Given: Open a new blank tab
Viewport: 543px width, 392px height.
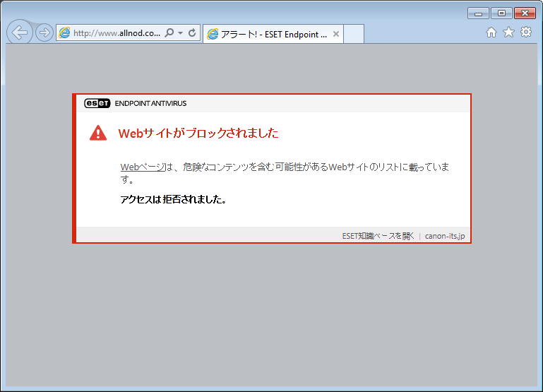Looking at the screenshot, I should 354,34.
